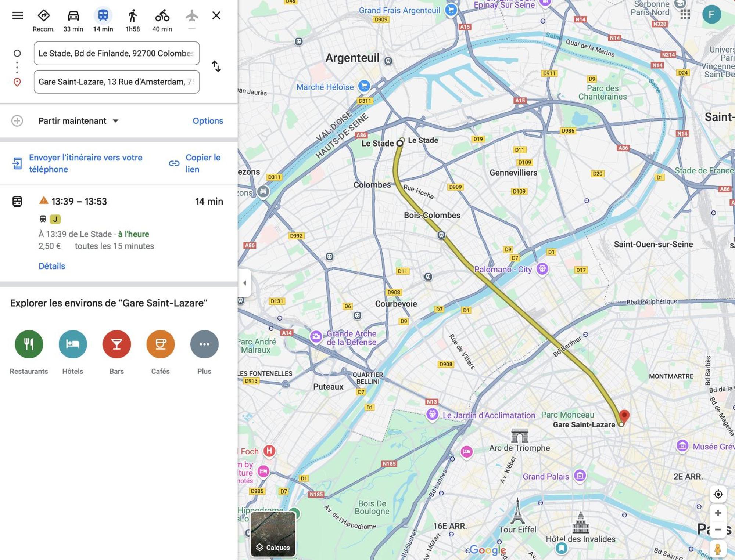The image size is (735, 560).
Task: Click the Gennevilliers city label
Action: point(513,173)
